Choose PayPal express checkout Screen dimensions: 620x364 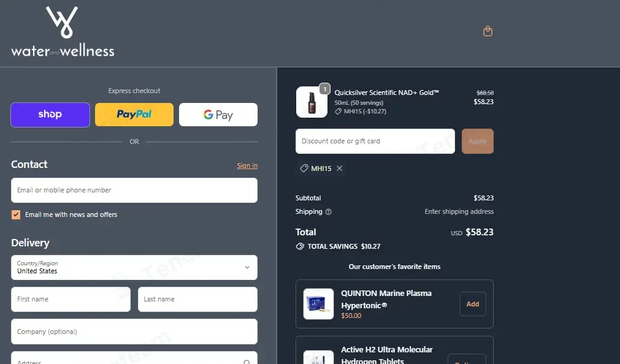pos(134,115)
